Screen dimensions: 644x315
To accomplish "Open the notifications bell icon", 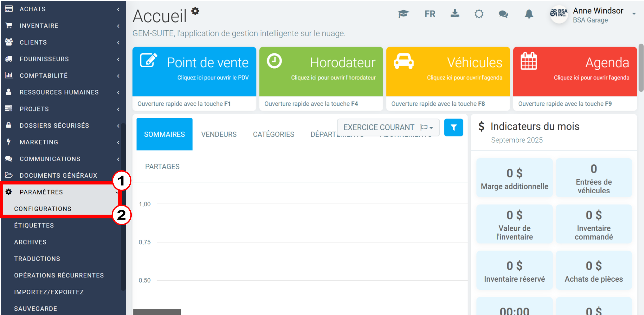I will (x=529, y=14).
